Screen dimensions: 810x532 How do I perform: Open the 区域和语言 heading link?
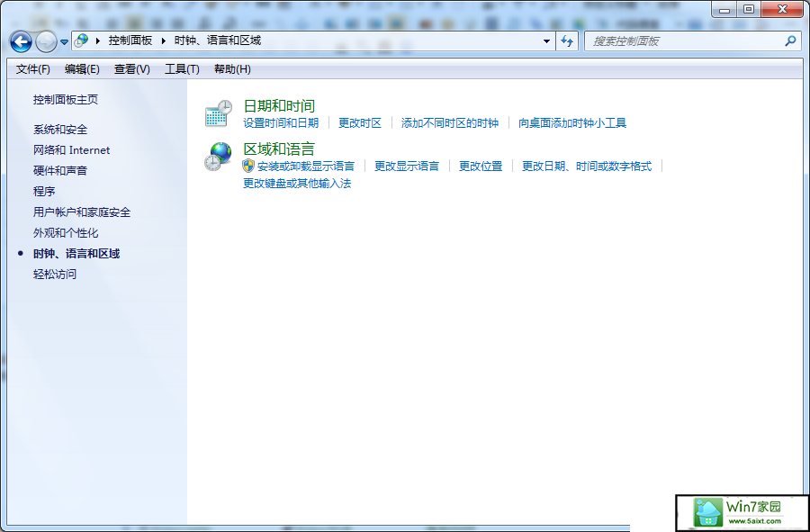coord(279,149)
